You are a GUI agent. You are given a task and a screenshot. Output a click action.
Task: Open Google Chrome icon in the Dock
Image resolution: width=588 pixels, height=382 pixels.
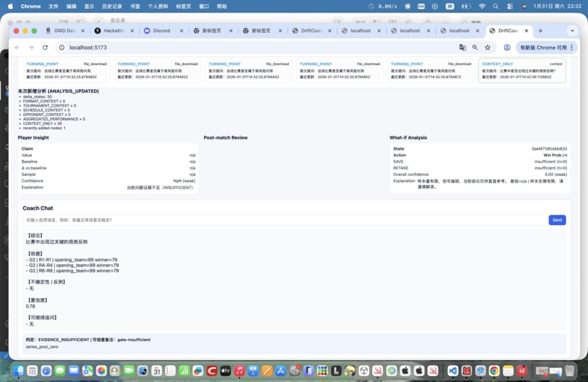pyautogui.click(x=494, y=371)
